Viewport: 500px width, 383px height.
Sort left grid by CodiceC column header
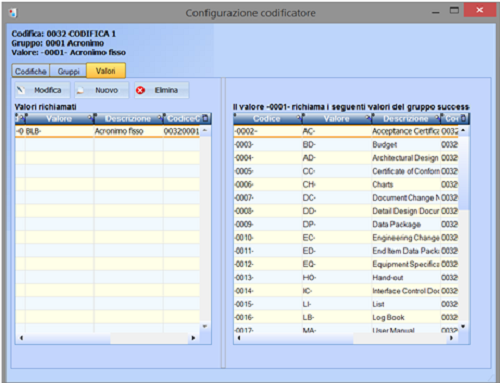pos(183,119)
